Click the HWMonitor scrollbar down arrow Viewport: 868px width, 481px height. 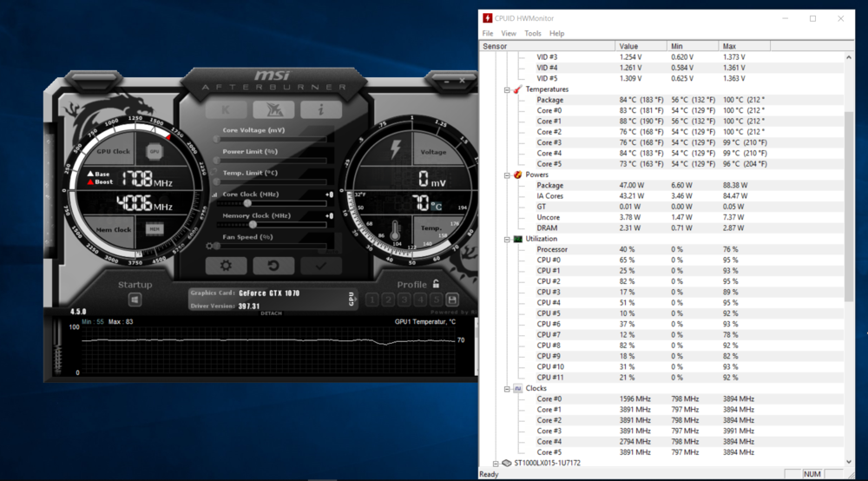tap(848, 463)
